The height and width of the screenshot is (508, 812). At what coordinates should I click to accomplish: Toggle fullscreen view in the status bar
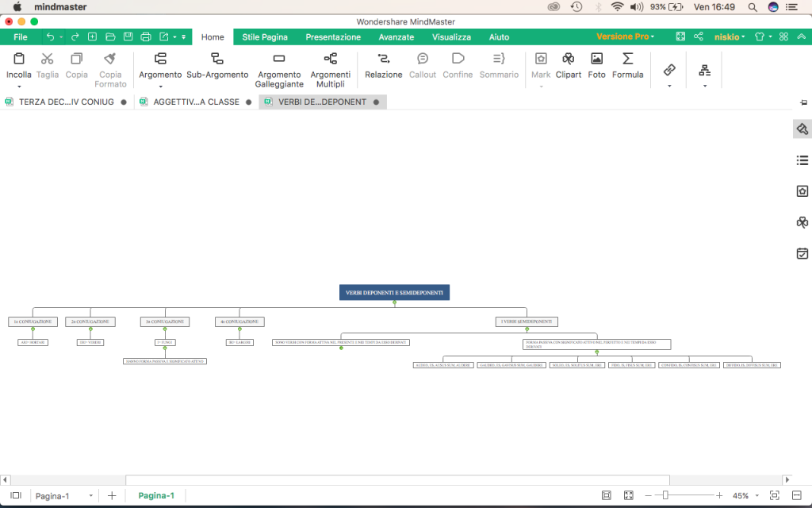coord(628,495)
